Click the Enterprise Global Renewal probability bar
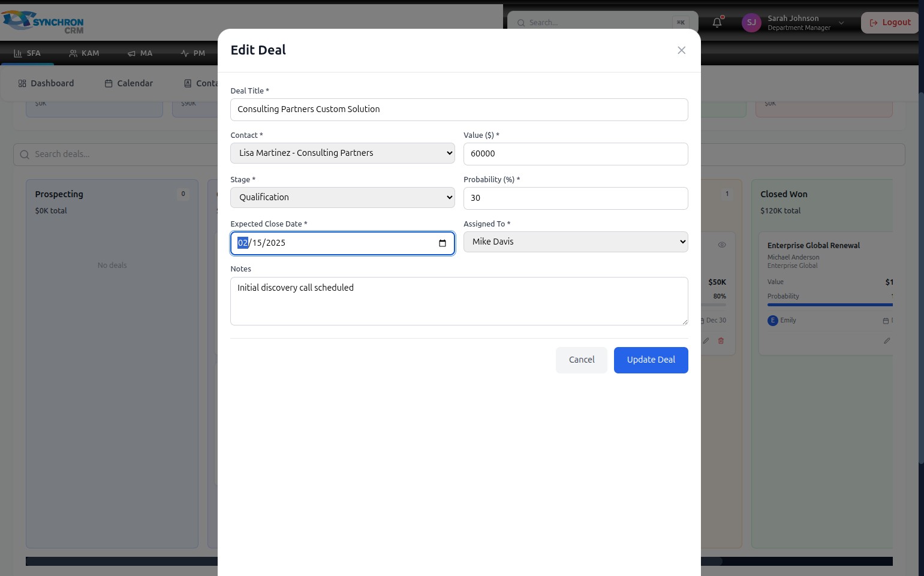The height and width of the screenshot is (576, 924). (830, 305)
